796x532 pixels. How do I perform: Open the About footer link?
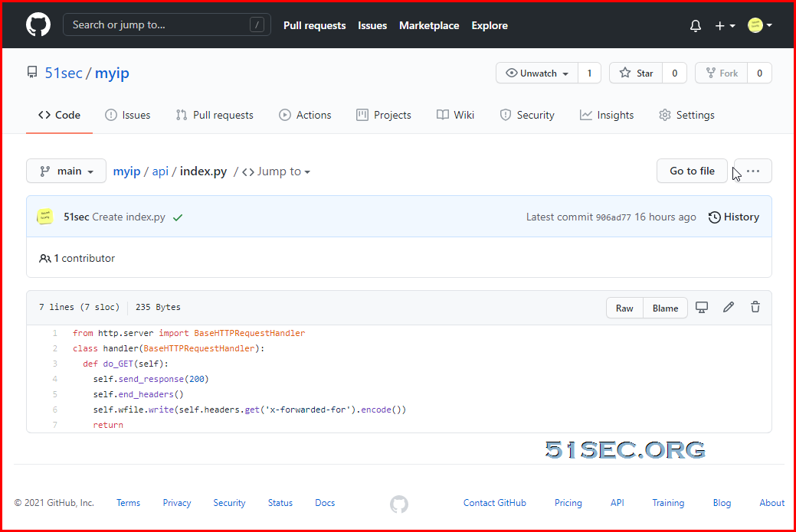pos(771,503)
